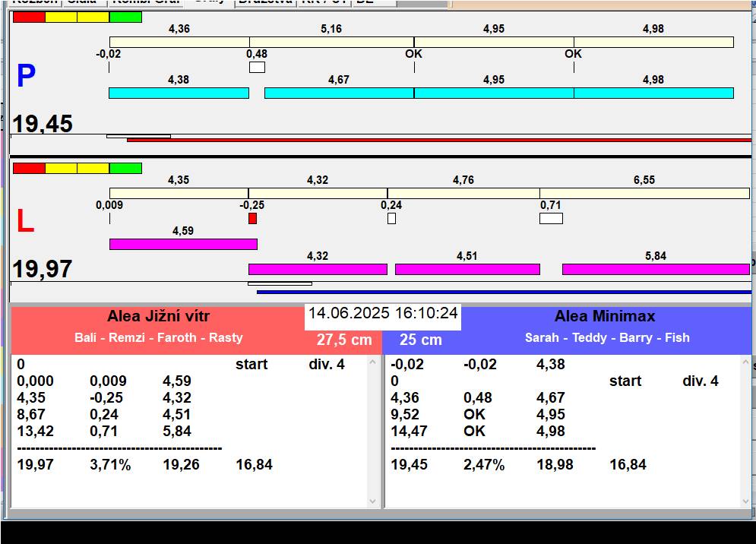Click the cyan 4,38 run bar
This screenshot has width=756, height=544.
(x=179, y=93)
